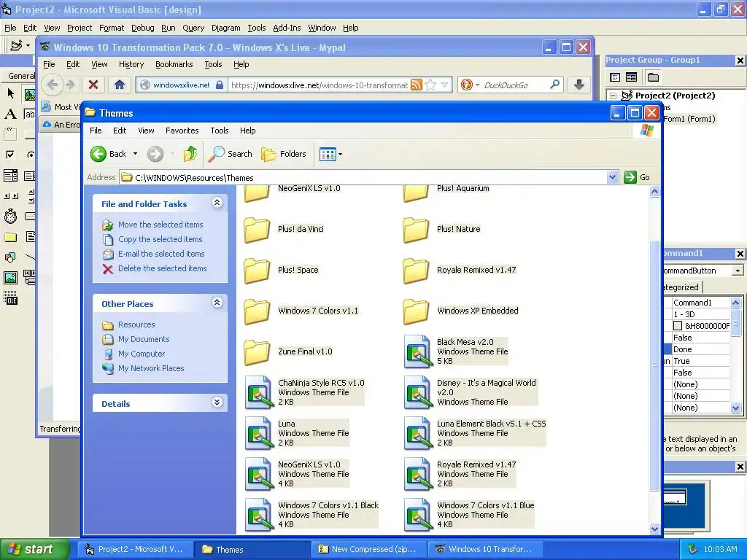Viewport: 747px width, 560px height.
Task: Click View Object icon in Project Group panel
Action: point(631,77)
